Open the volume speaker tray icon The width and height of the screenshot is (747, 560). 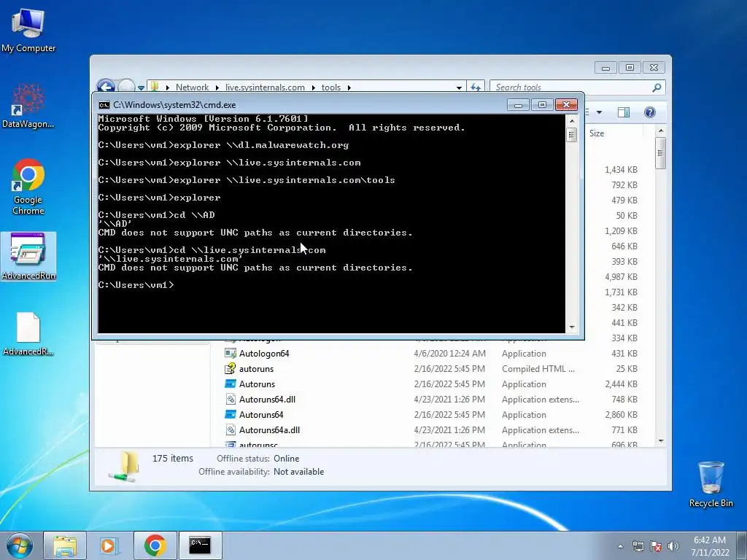pyautogui.click(x=673, y=546)
